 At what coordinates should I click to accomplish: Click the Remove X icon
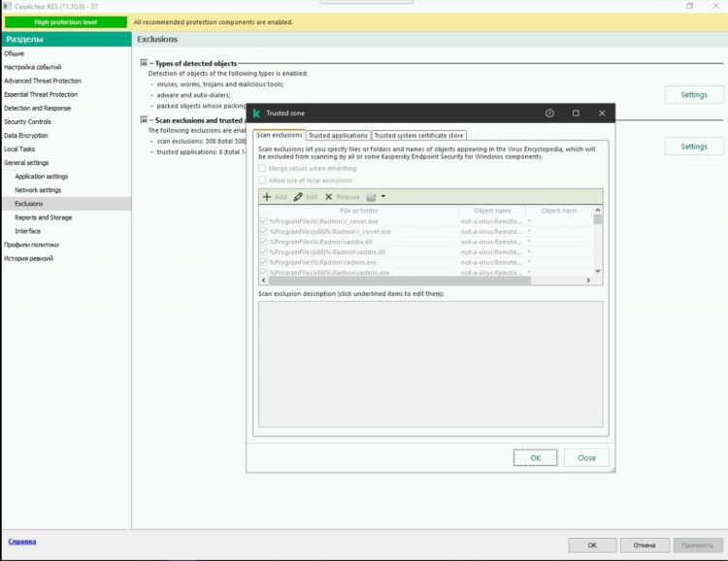point(329,197)
